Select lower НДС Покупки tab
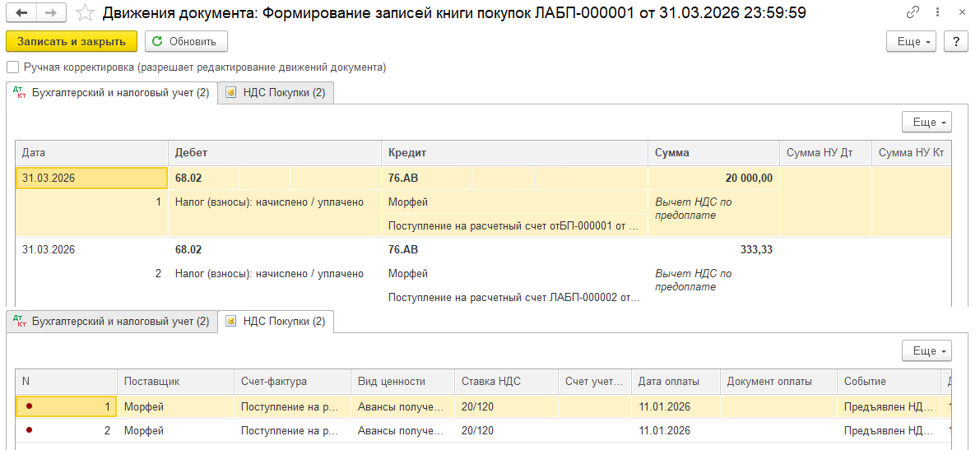Screen dimensions: 980x450 click(276, 321)
